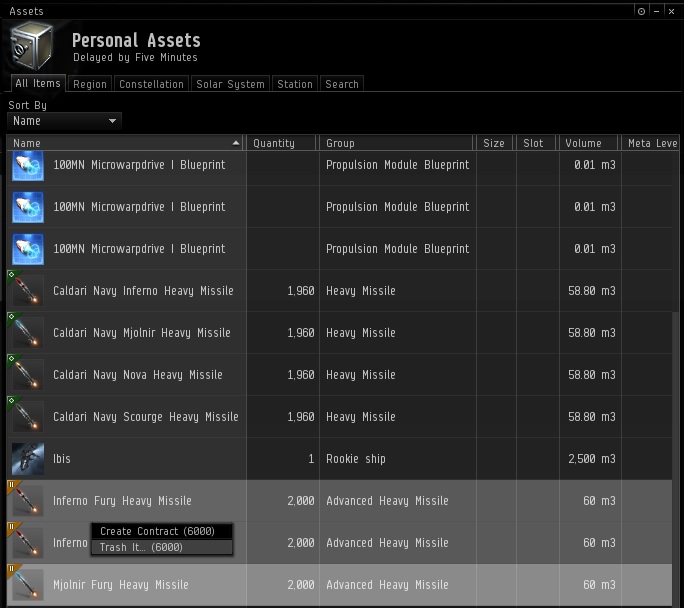Select the Caldari Navy Mjolnir Heavy Missile name
This screenshot has height=608, width=684.
(142, 333)
